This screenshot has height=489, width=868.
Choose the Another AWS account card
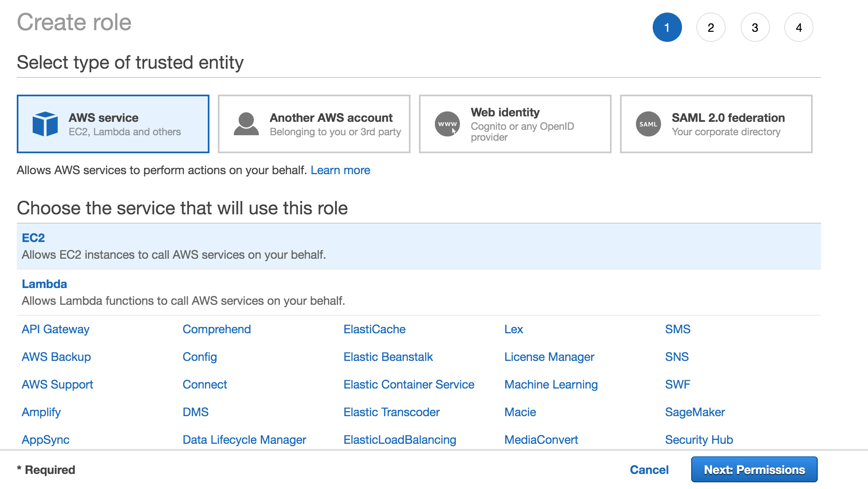tap(314, 124)
